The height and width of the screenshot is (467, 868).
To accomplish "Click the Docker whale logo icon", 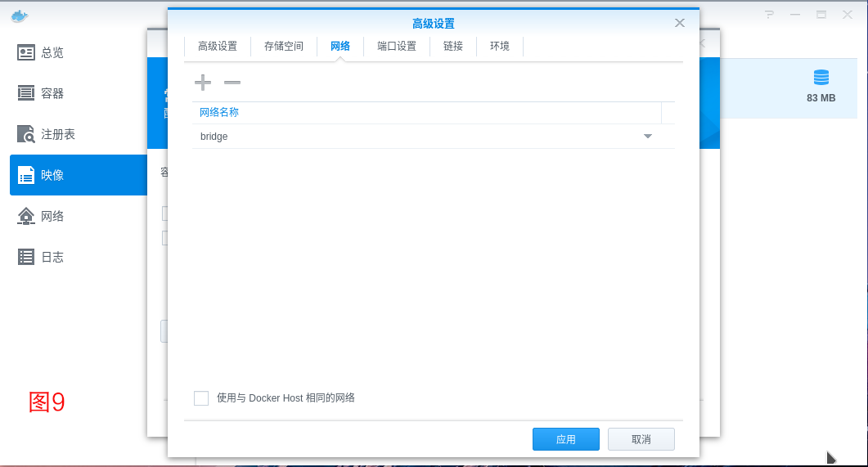I will (x=20, y=16).
